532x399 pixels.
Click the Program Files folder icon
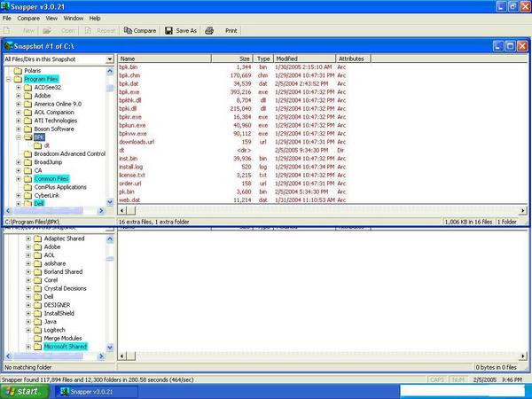point(17,79)
